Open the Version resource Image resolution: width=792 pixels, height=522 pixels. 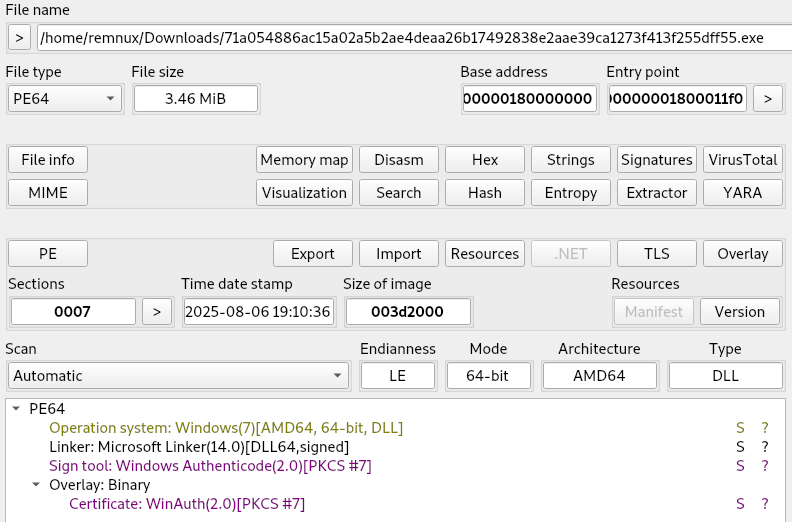click(x=740, y=311)
